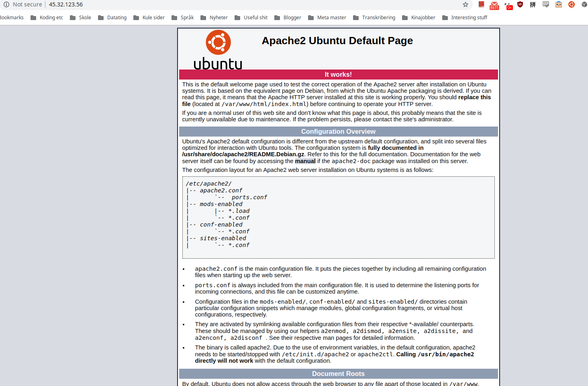Viewport: 588px width, 386px height.
Task: Follow the 'manual' documentation link
Action: (305, 161)
